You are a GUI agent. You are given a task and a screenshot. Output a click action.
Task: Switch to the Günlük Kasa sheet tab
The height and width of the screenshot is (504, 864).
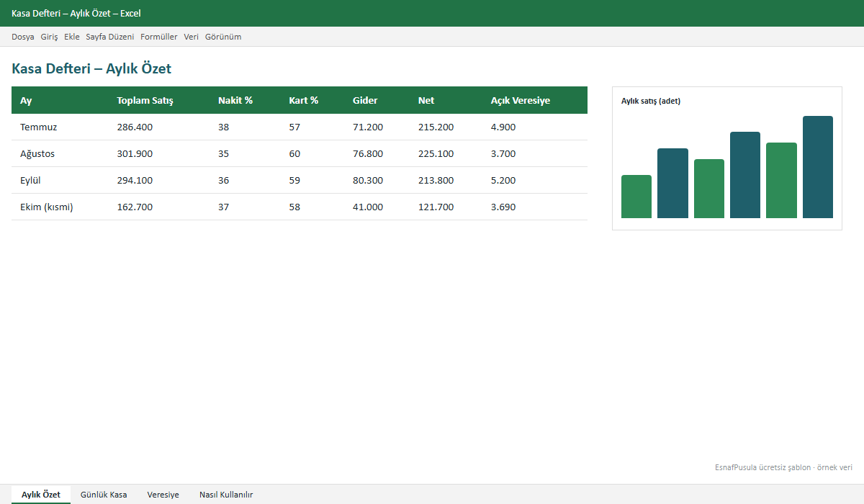[104, 495]
